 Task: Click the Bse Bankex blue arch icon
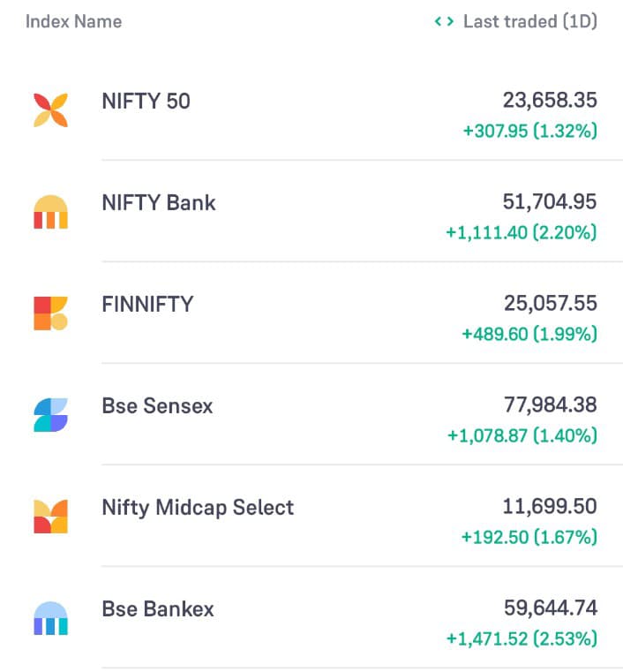50,618
